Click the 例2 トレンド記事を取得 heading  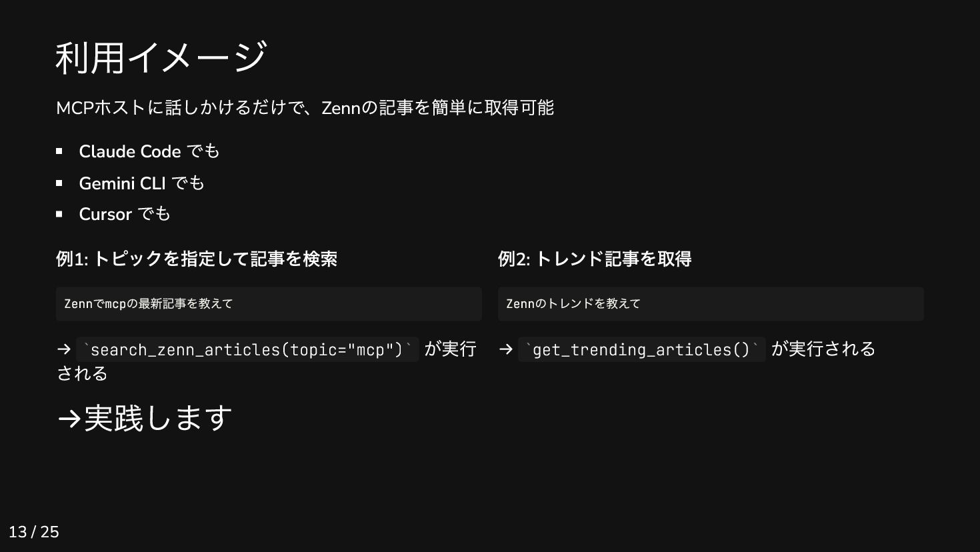click(595, 259)
